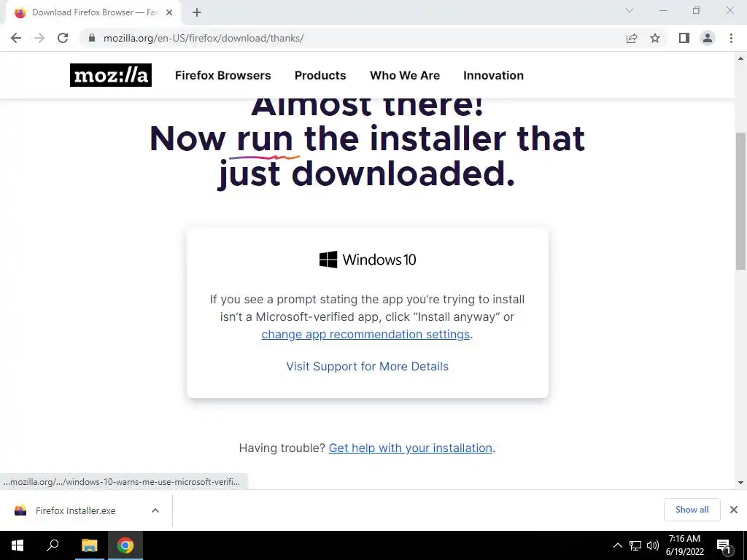The height and width of the screenshot is (560, 747).
Task: Open Innovation menu
Action: 494,75
